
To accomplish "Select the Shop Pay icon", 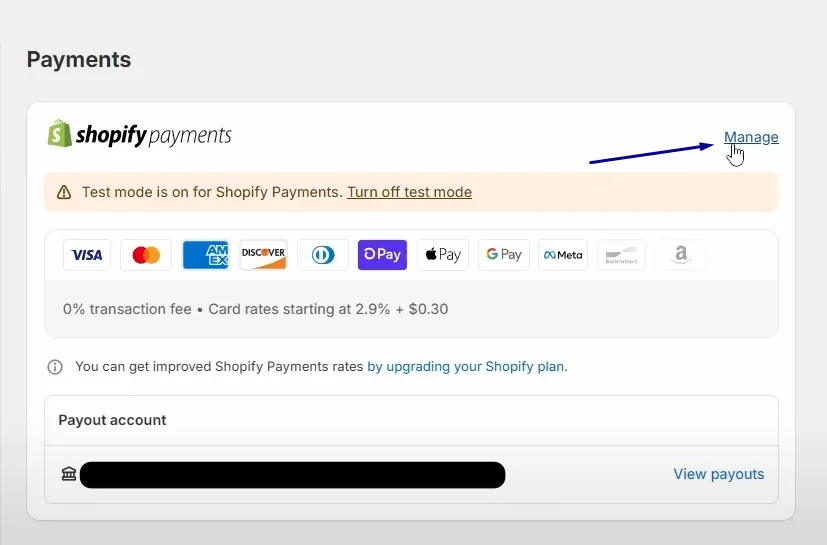I will click(x=382, y=255).
